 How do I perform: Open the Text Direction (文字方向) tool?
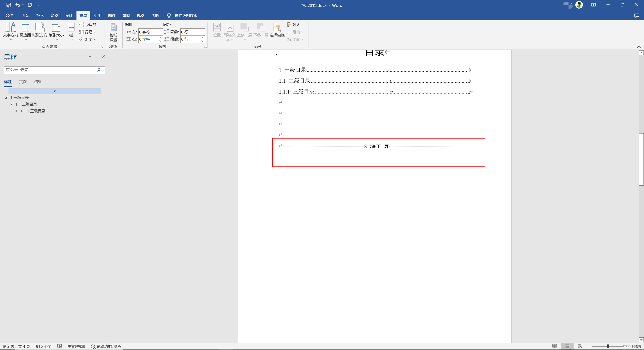pos(11,31)
